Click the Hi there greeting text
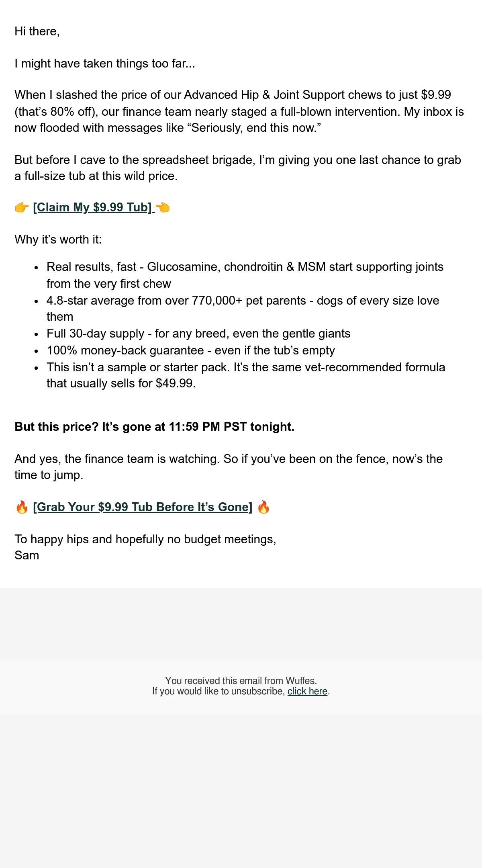 tap(37, 31)
